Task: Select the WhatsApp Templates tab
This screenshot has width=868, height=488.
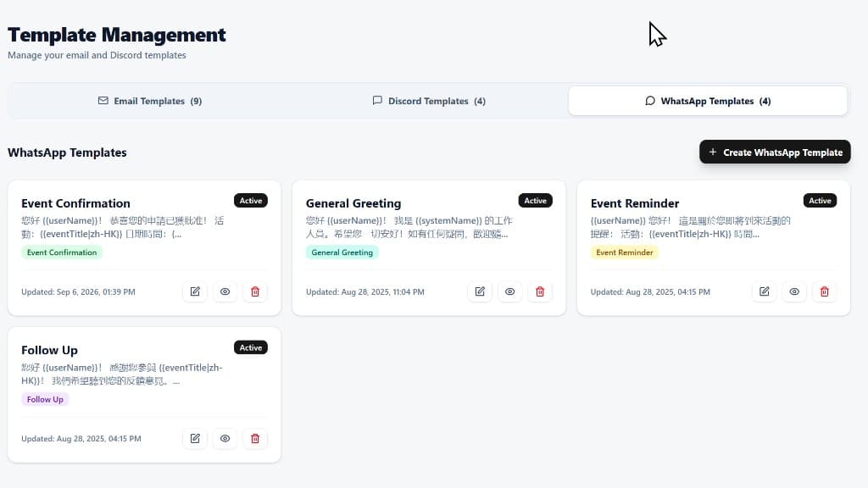Action: click(x=708, y=101)
